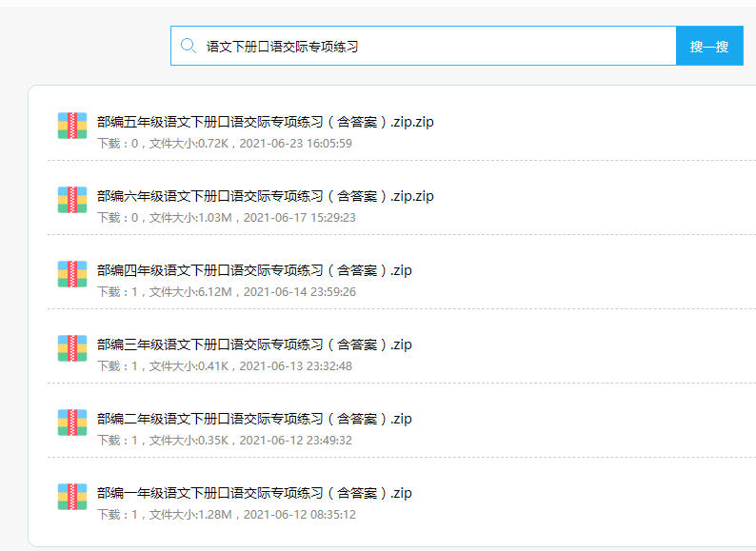756x551 pixels.
Task: Click the zip icon for 部编二年级语文下册 file
Action: tap(72, 423)
